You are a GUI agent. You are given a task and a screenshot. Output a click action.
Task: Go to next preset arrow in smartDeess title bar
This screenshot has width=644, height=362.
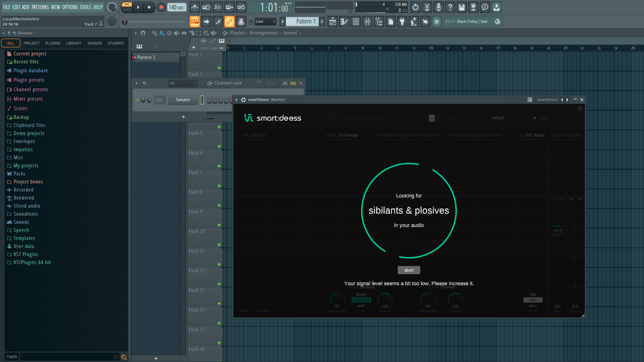pyautogui.click(x=567, y=100)
